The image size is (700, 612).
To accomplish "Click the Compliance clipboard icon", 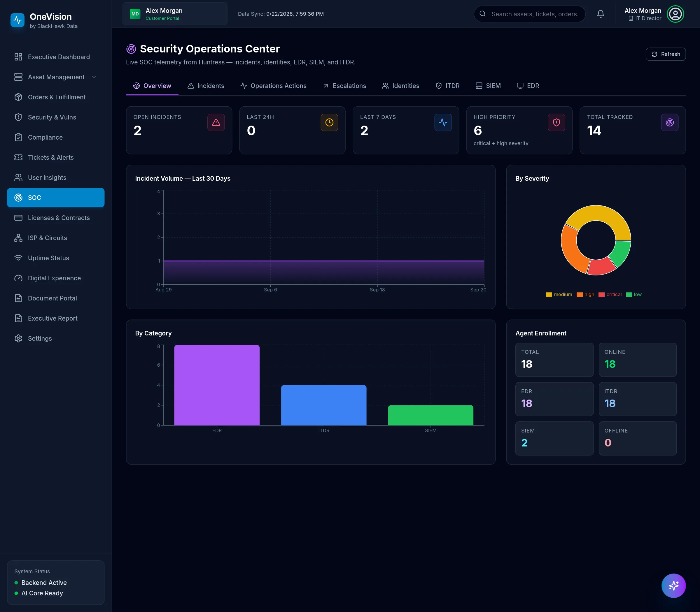I will pyautogui.click(x=18, y=137).
